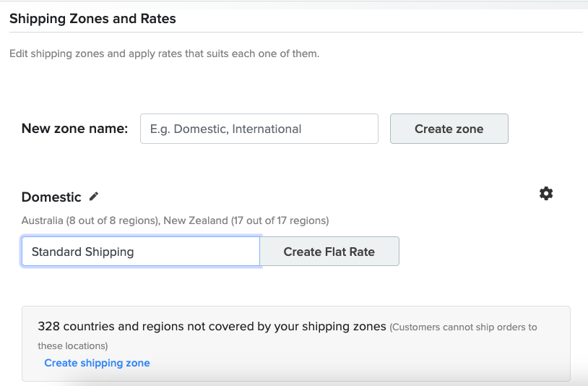Click the Create zone button

tap(449, 129)
